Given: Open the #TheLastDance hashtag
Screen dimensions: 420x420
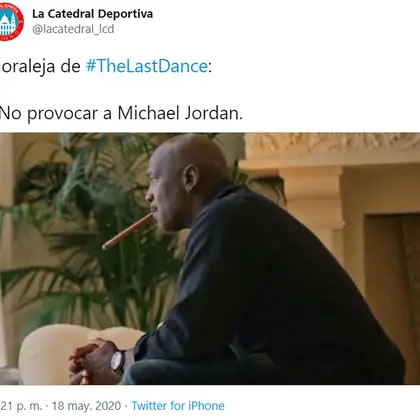Looking at the screenshot, I should 147,66.
